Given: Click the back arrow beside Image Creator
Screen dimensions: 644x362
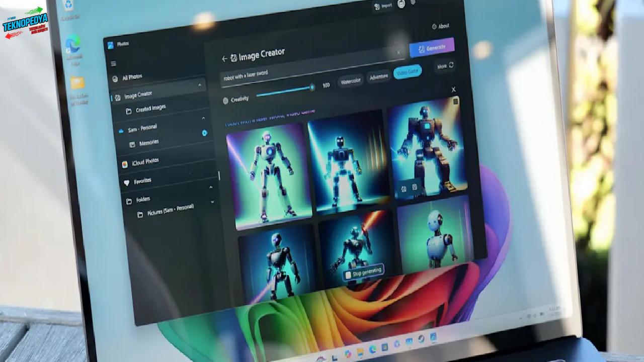Looking at the screenshot, I should [x=224, y=59].
